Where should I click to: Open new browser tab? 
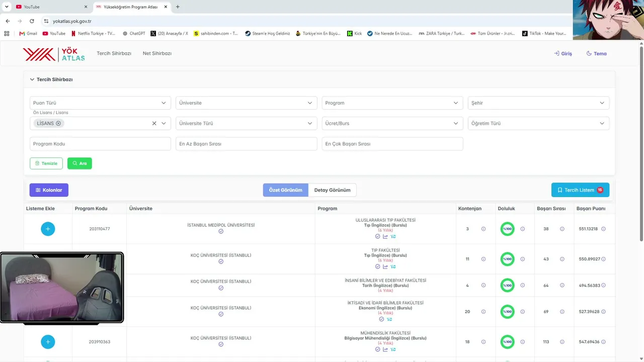(x=178, y=7)
